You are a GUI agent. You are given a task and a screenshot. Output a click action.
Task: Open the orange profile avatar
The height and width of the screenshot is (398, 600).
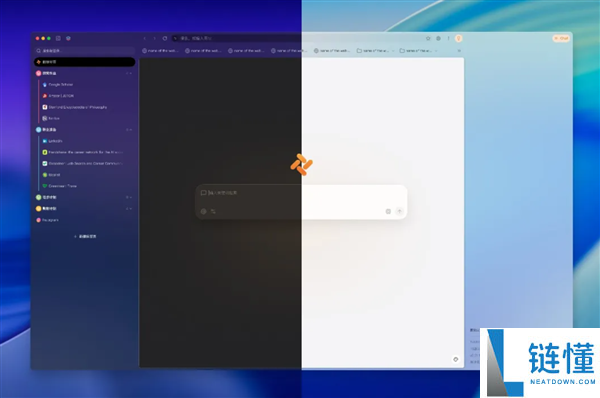pyautogui.click(x=458, y=38)
